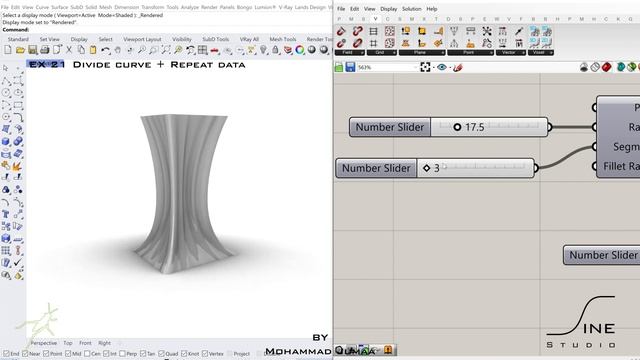Open the Grasshopper Display menu

[388, 9]
